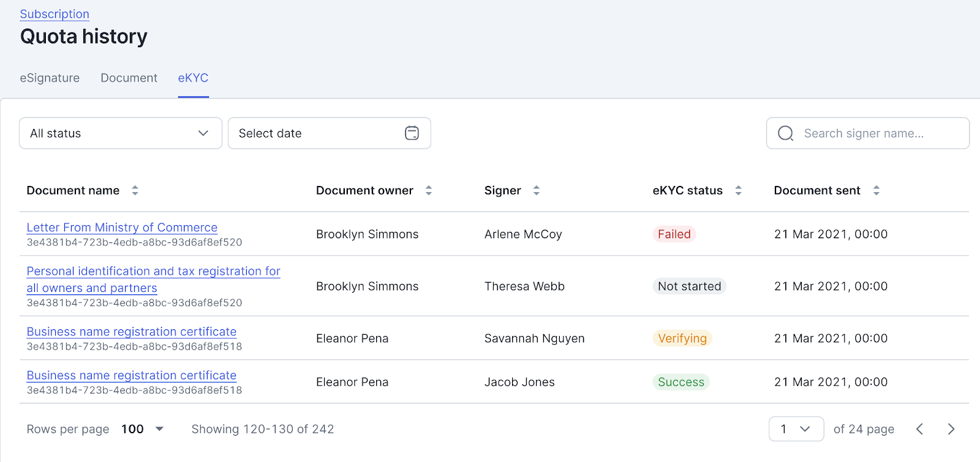Click the Search signer name field

(876, 133)
